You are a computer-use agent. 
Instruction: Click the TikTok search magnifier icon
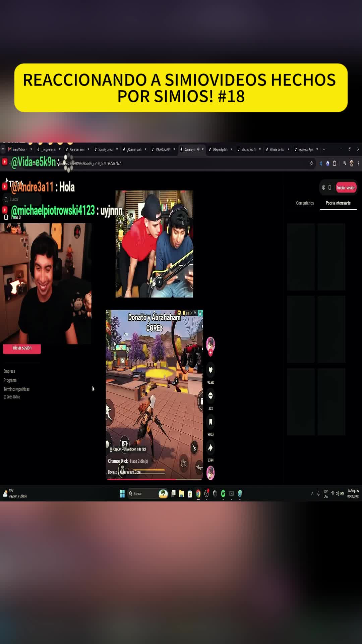click(x=6, y=199)
